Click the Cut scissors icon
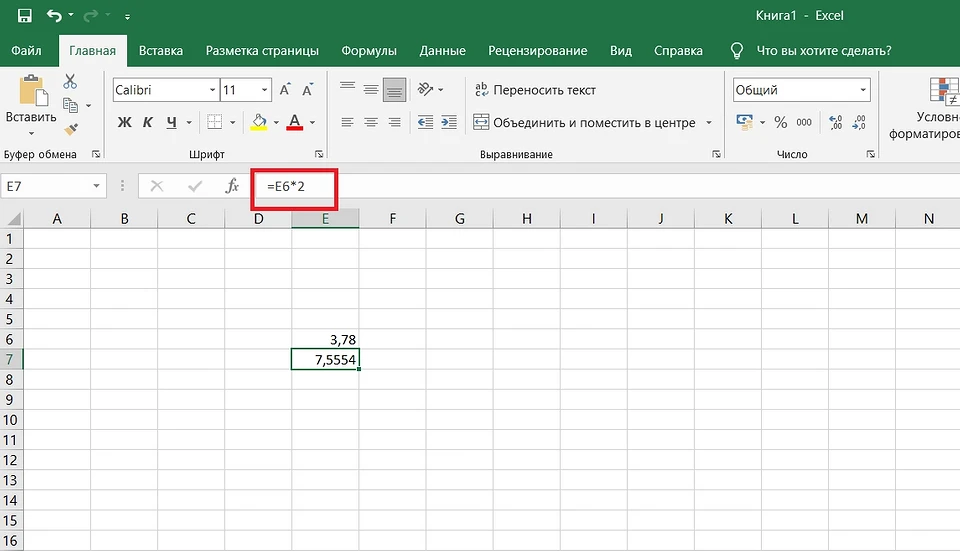 point(71,82)
